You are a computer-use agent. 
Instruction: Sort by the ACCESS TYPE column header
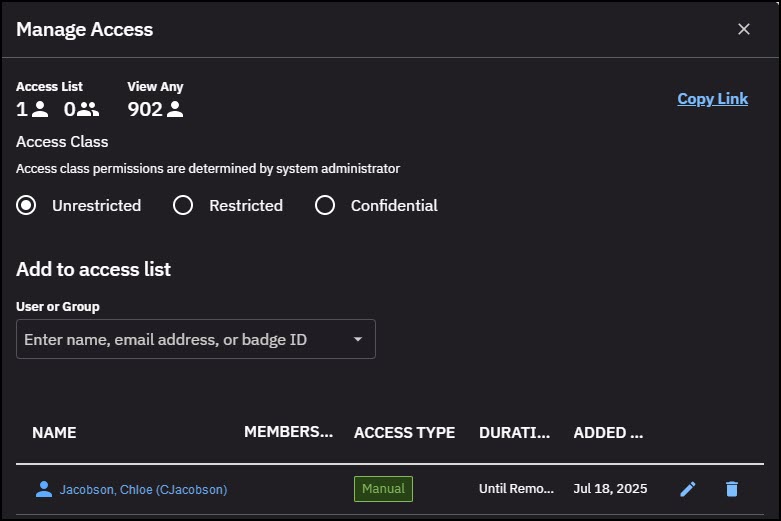click(x=404, y=432)
